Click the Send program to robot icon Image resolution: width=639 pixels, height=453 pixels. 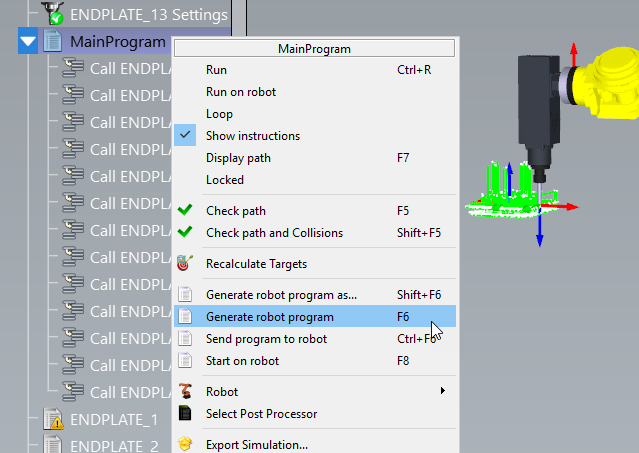tap(185, 339)
